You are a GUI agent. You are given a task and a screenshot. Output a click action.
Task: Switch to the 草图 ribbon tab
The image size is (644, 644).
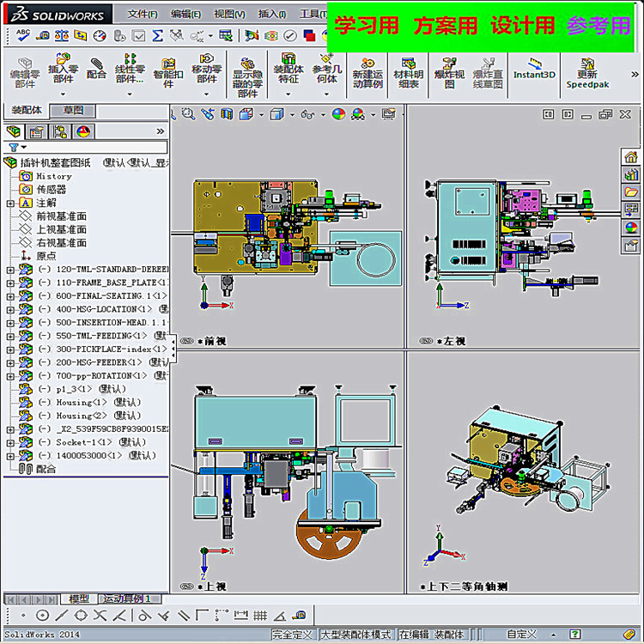pos(73,110)
